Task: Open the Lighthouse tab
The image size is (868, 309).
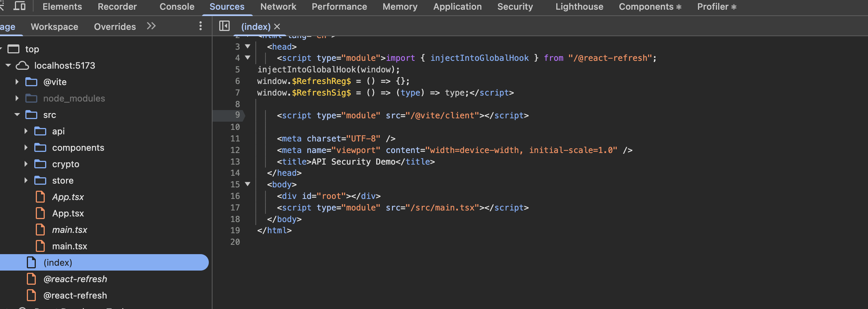Action: tap(579, 7)
